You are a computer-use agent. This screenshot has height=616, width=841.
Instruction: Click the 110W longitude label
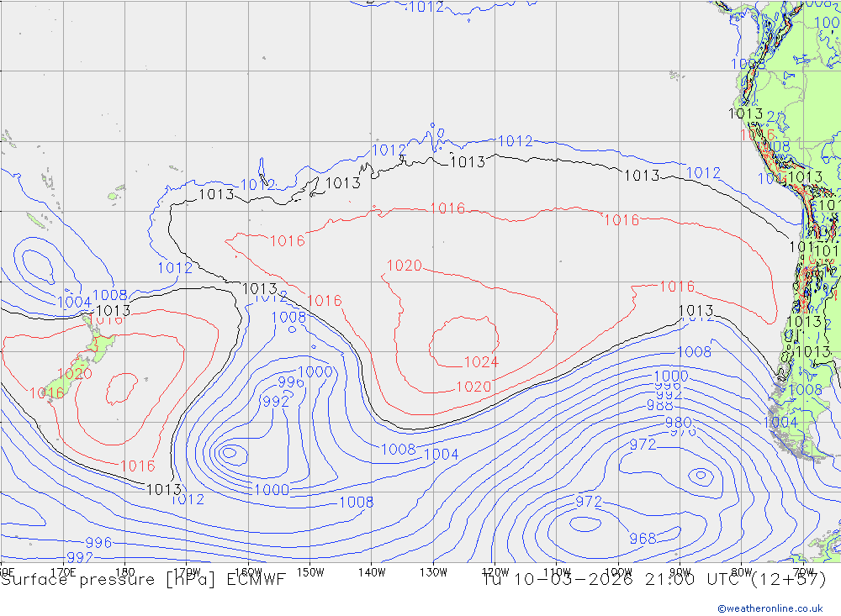[557, 572]
